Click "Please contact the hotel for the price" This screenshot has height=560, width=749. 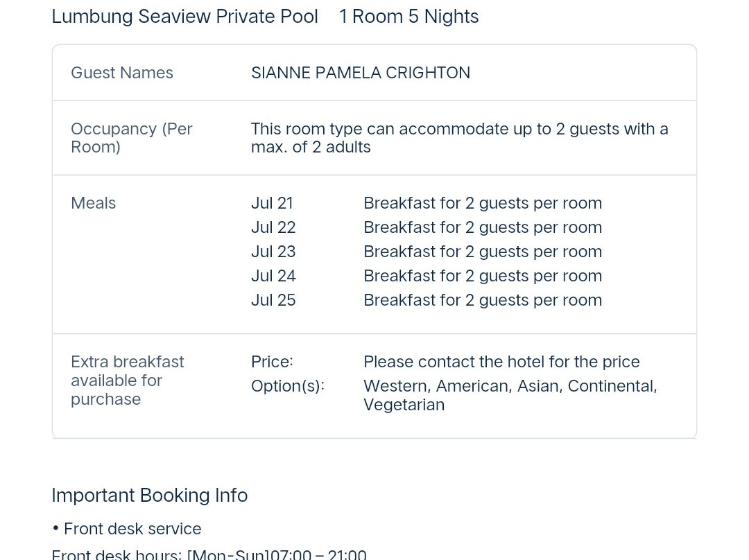[x=501, y=362]
